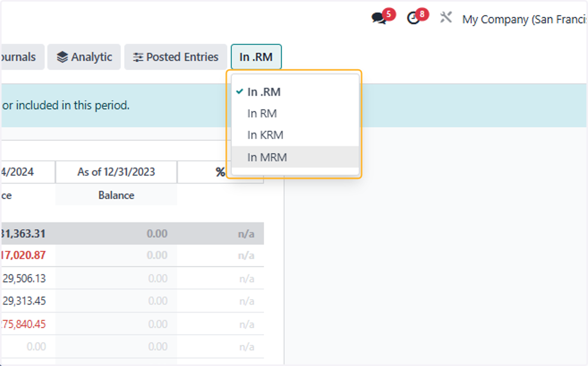Click the sliders icon on Posted Entries
The image size is (588, 366).
[x=138, y=57]
